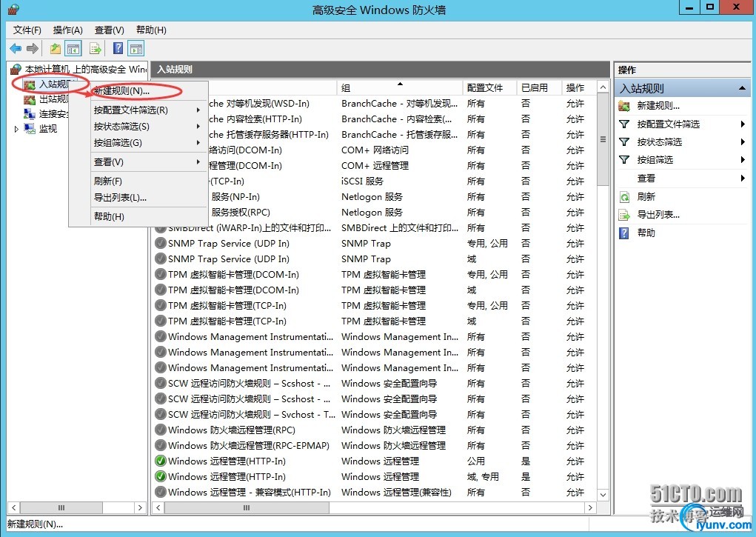Expand the 监视 tree node
This screenshot has width=756, height=537.
(x=16, y=129)
